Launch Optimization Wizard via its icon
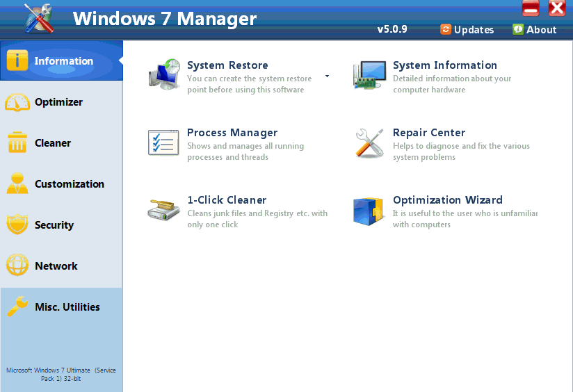The image size is (573, 392). (369, 209)
